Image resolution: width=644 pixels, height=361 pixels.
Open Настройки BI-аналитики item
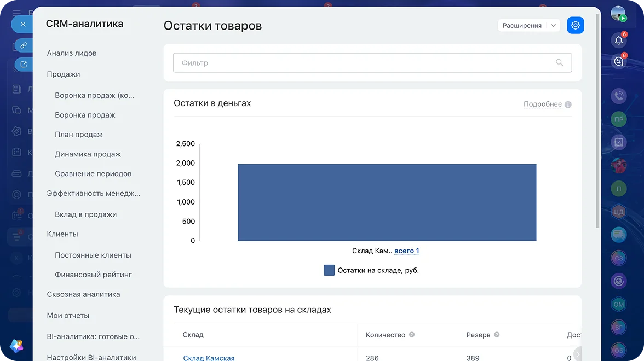tap(91, 357)
